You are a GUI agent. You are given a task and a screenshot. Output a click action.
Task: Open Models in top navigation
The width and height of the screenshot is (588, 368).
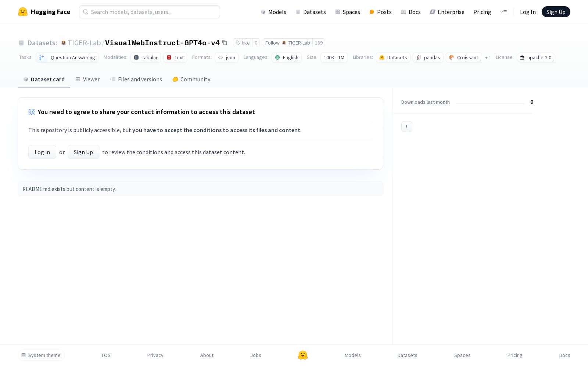[x=273, y=12]
